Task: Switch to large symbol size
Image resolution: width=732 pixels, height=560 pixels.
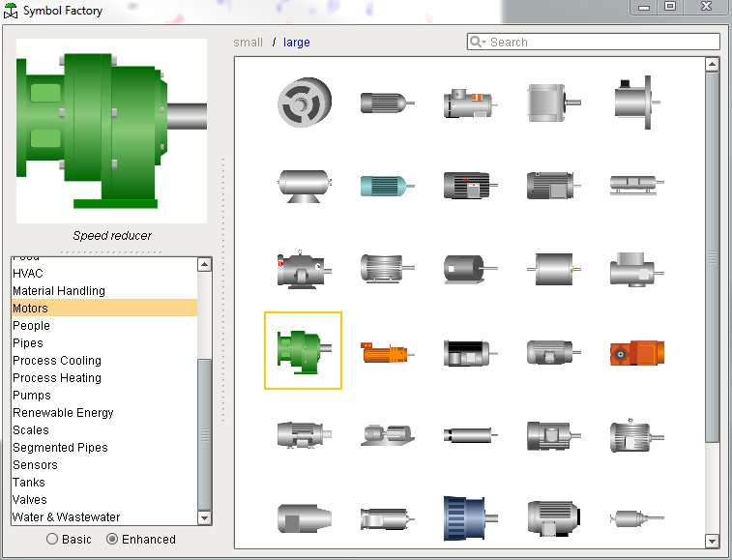Action: 297,43
